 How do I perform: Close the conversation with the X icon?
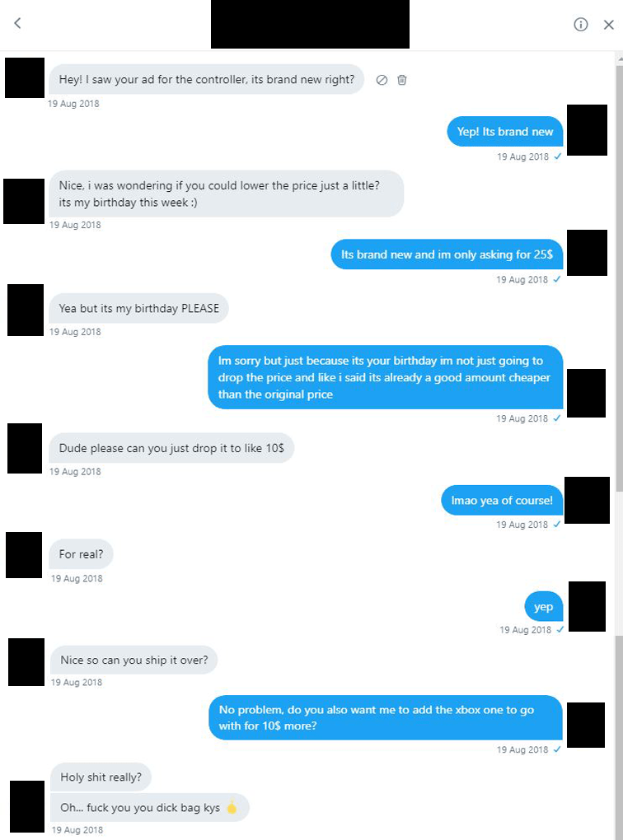[x=609, y=24]
